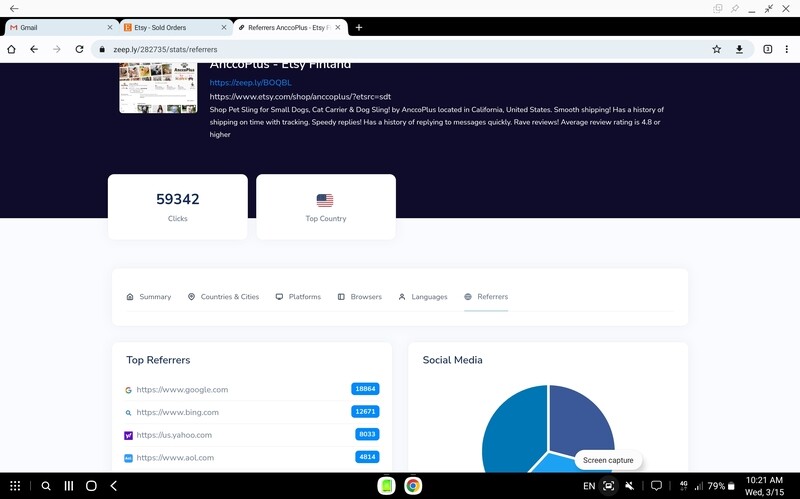Open the Languages tab
Image resolution: width=800 pixels, height=499 pixels.
(x=423, y=296)
